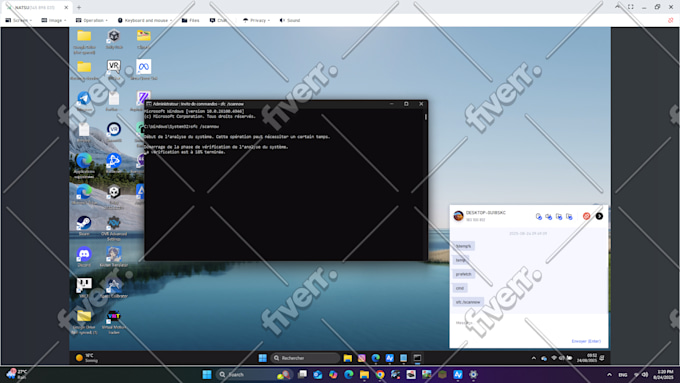680x383 pixels.
Task: Click first file icon in chat header
Action: point(539,216)
